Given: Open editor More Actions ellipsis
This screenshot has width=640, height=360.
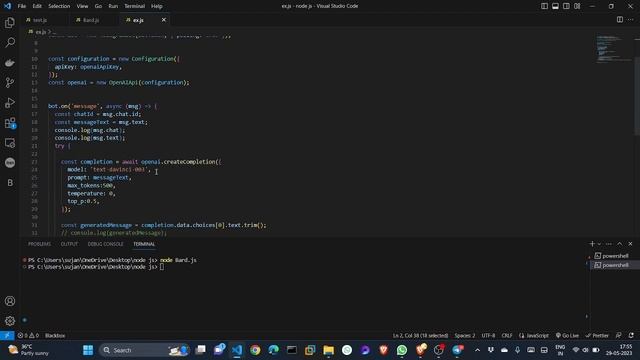Looking at the screenshot, I should (631, 20).
